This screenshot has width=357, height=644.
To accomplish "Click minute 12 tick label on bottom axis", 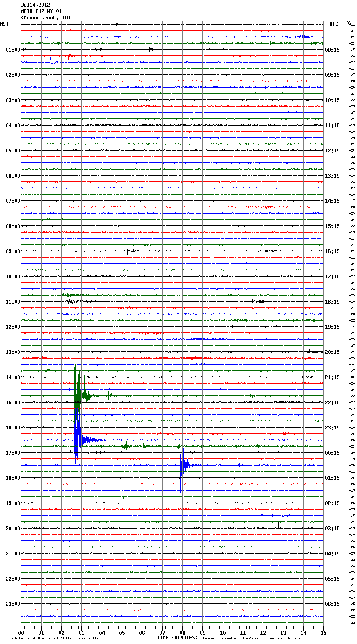I will pos(263,633).
